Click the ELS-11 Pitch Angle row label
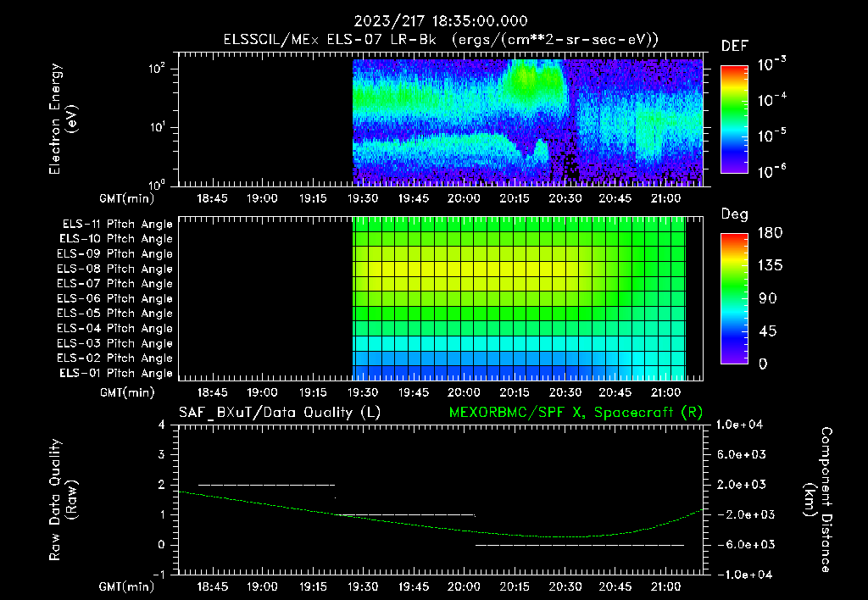Screen dimensions: 868x600 point(117,225)
